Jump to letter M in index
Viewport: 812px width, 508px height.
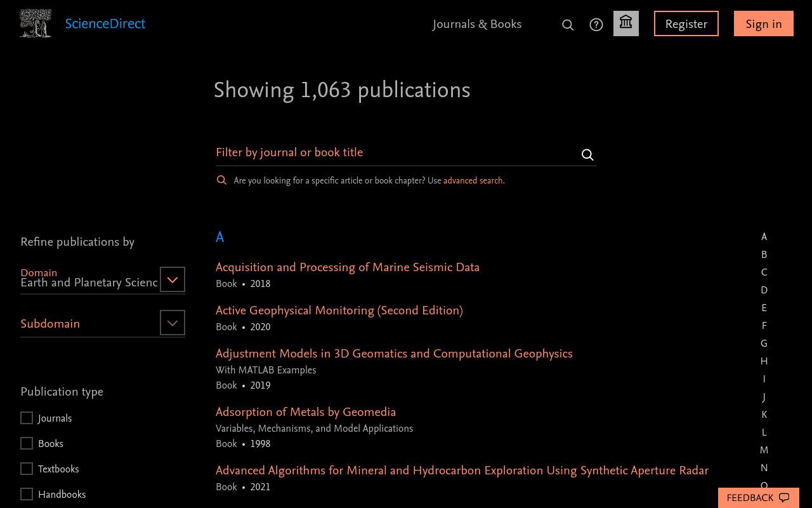tap(764, 450)
